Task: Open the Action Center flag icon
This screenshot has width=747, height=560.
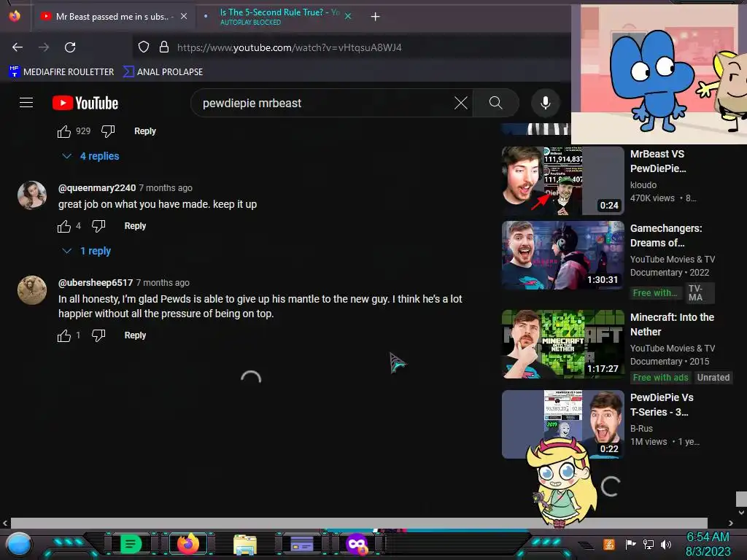Action: coord(631,544)
